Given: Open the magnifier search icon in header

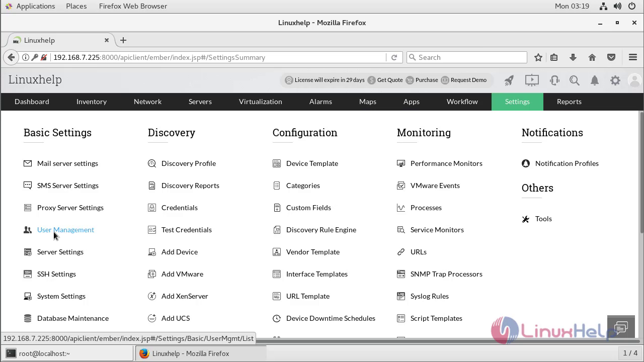Looking at the screenshot, I should (x=575, y=80).
